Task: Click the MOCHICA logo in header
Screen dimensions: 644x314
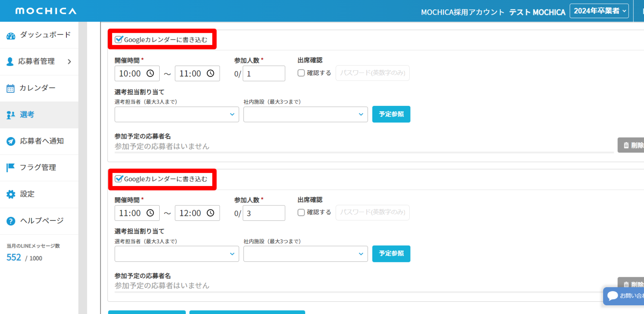Action: (46, 11)
